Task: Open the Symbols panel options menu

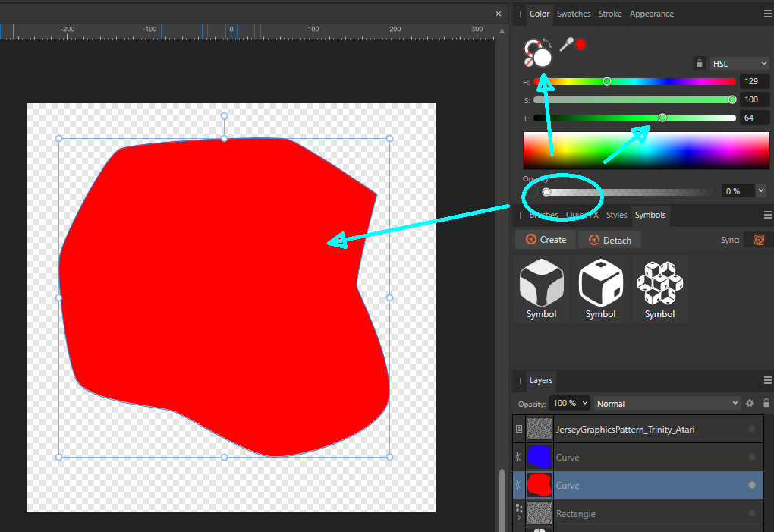Action: pos(767,215)
